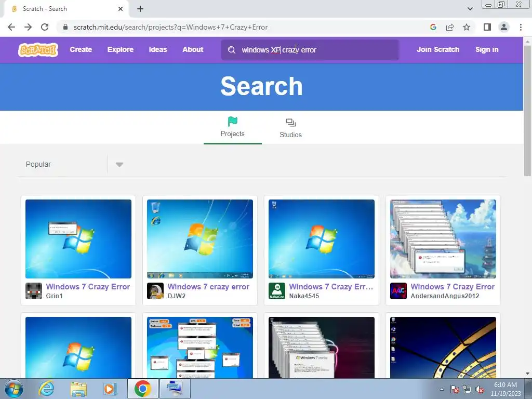Open the About menu item

(x=193, y=49)
